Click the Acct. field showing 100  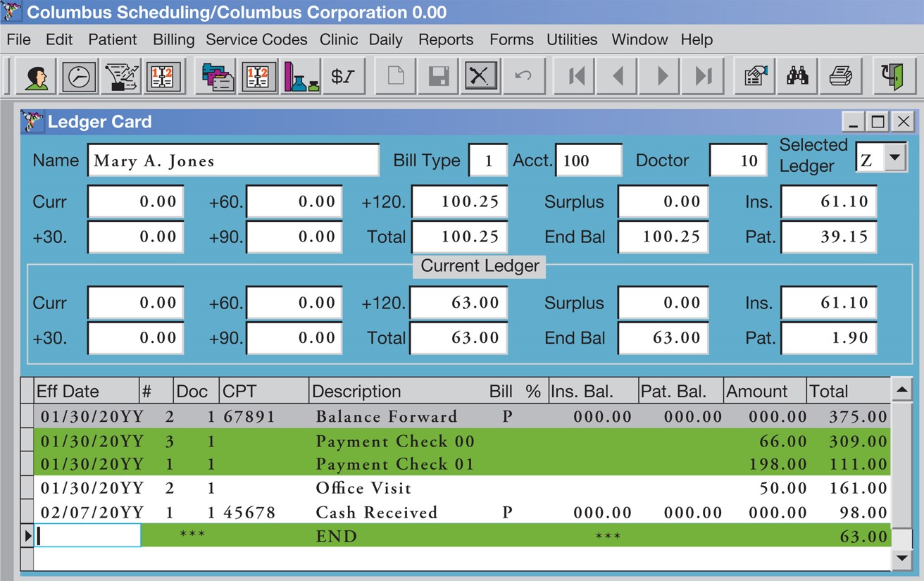coord(589,161)
